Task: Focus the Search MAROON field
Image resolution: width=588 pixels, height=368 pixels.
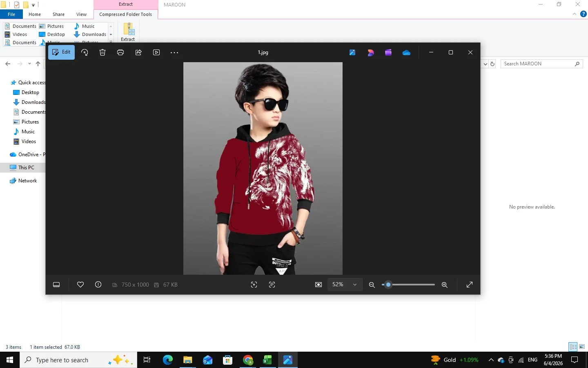Action: point(541,64)
